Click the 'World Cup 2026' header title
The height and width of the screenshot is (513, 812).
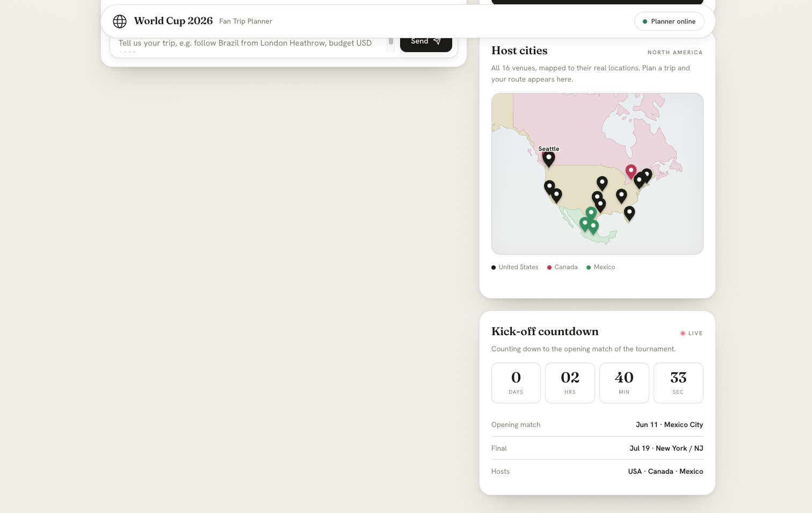173,21
